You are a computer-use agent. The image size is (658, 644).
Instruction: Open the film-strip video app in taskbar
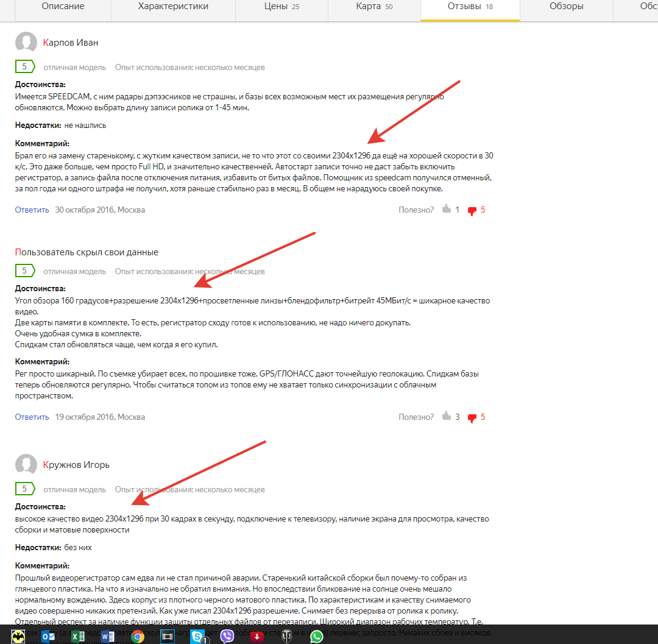168,637
